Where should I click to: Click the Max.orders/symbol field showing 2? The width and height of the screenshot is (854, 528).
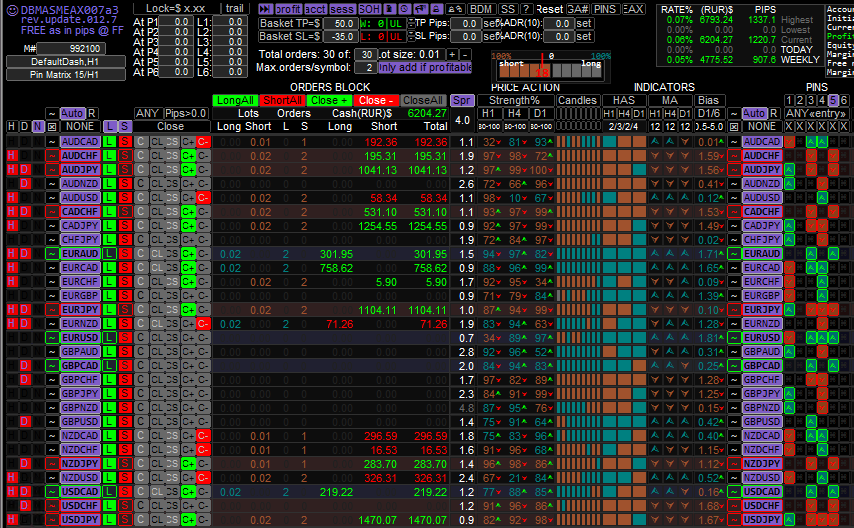(365, 68)
